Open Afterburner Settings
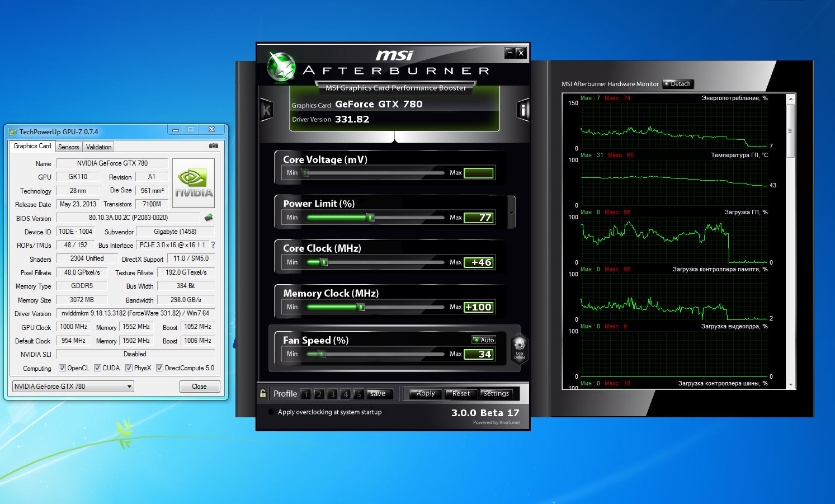Image resolution: width=835 pixels, height=504 pixels. (496, 394)
